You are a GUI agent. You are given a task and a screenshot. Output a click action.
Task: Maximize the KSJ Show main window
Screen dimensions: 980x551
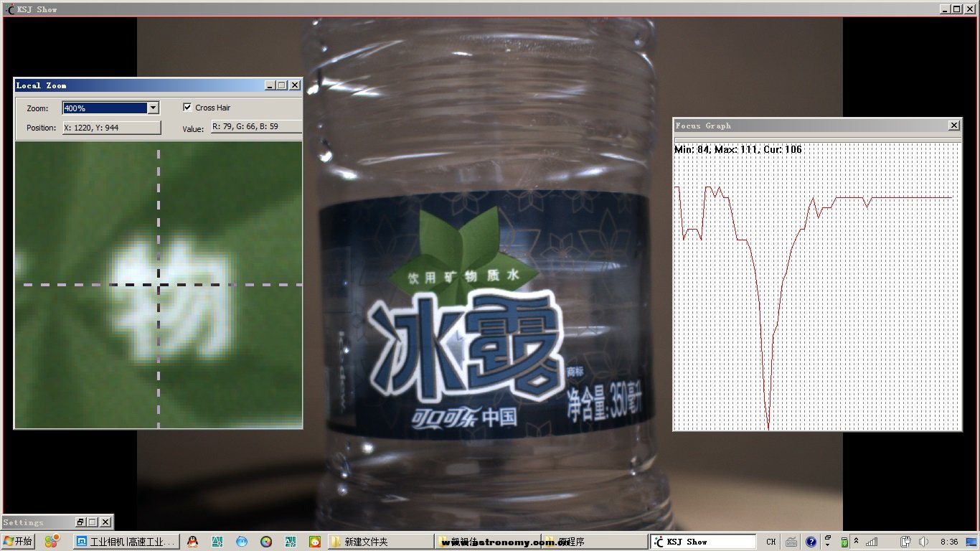pyautogui.click(x=957, y=9)
